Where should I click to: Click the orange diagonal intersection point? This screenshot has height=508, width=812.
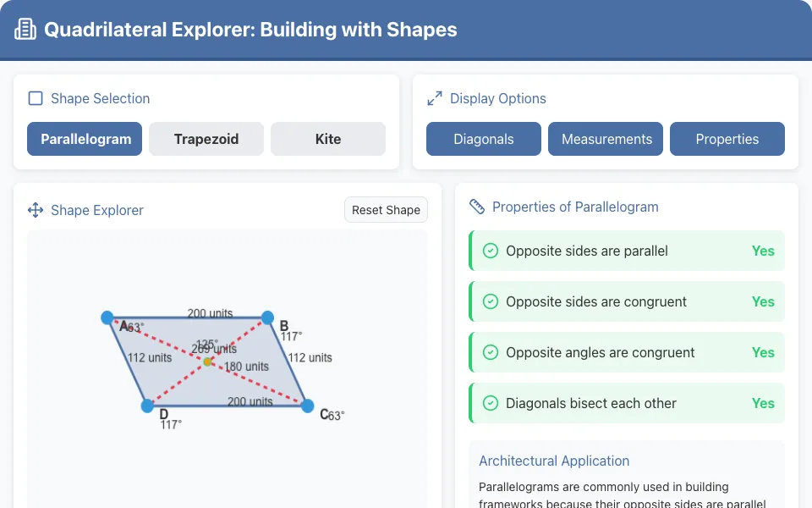(207, 362)
